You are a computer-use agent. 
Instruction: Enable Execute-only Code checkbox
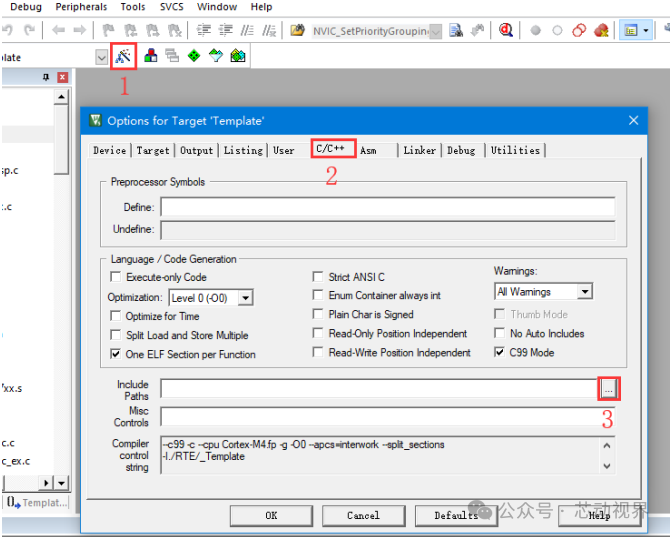click(115, 277)
